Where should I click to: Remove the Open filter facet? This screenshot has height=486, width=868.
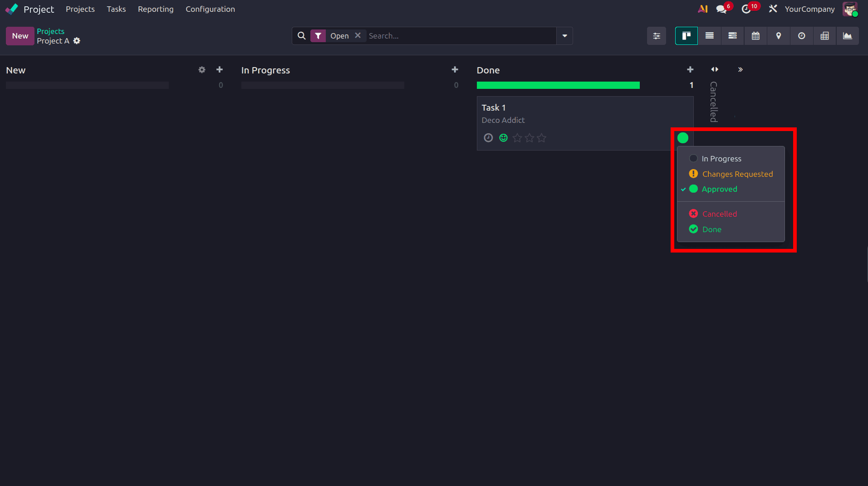point(358,35)
